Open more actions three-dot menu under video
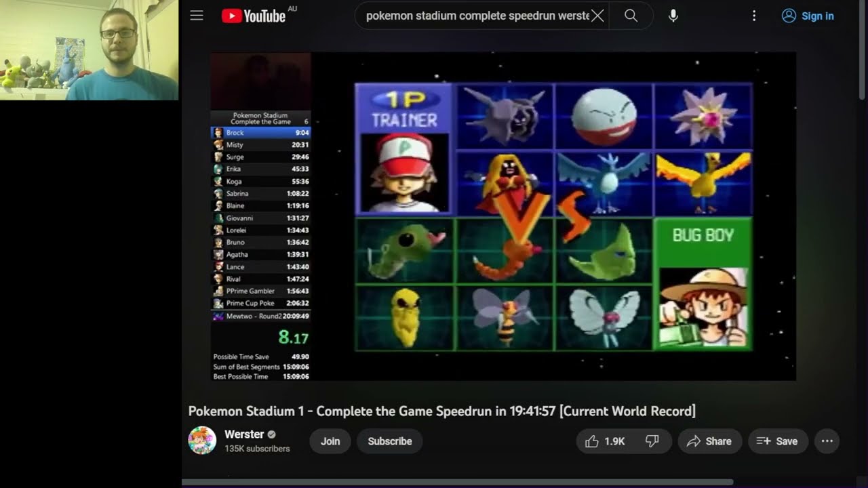Image resolution: width=868 pixels, height=488 pixels. (827, 441)
